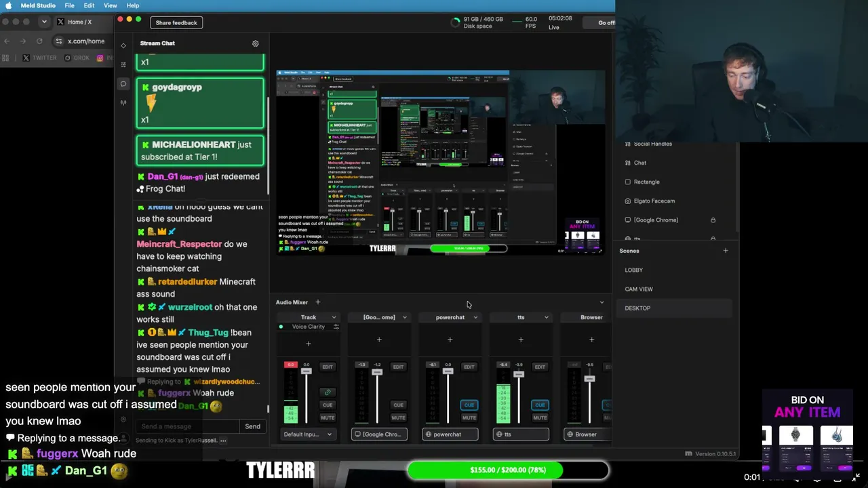Viewport: 868px width, 488px height.
Task: Open the Chrome tab search dropdown
Action: click(44, 22)
